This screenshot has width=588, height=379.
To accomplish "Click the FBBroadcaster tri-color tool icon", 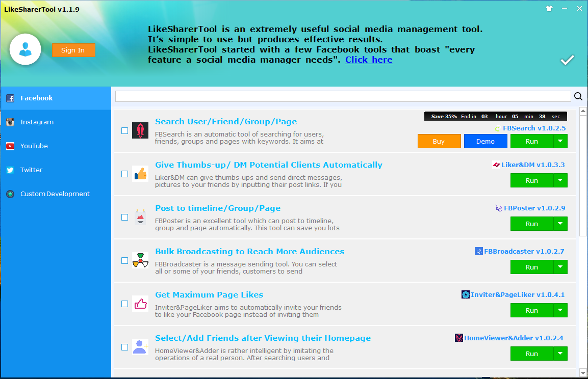I will (140, 260).
